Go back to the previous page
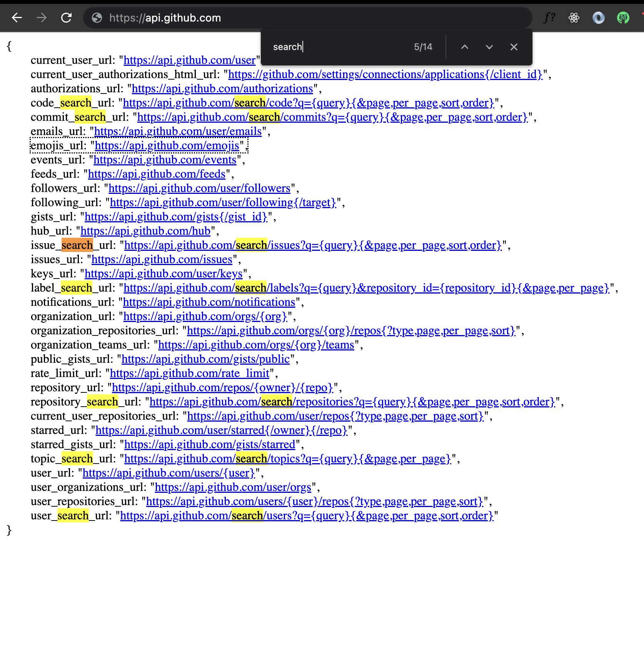Image resolution: width=644 pixels, height=664 pixels. click(x=17, y=18)
